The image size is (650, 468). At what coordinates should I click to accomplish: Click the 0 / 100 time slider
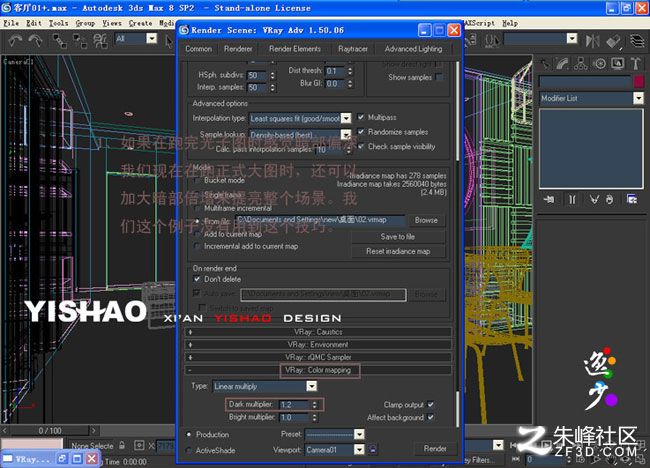click(50, 431)
